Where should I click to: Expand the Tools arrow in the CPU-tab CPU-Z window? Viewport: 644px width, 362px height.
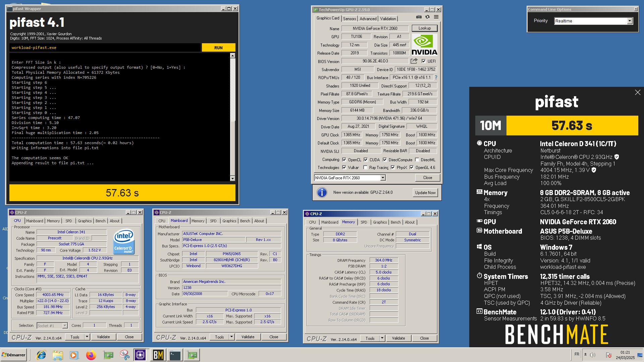[87, 337]
